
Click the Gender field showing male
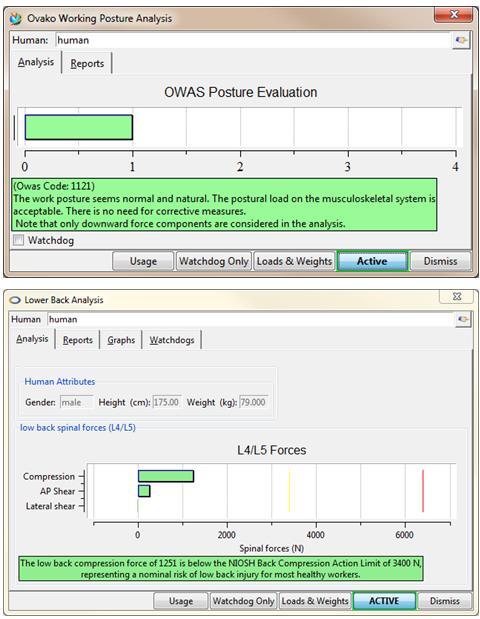pyautogui.click(x=76, y=402)
